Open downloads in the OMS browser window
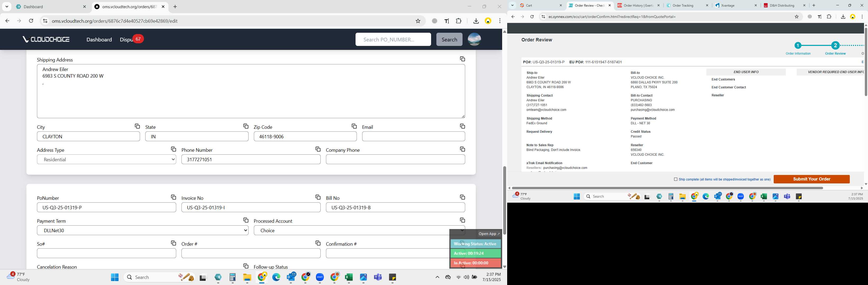 (476, 21)
